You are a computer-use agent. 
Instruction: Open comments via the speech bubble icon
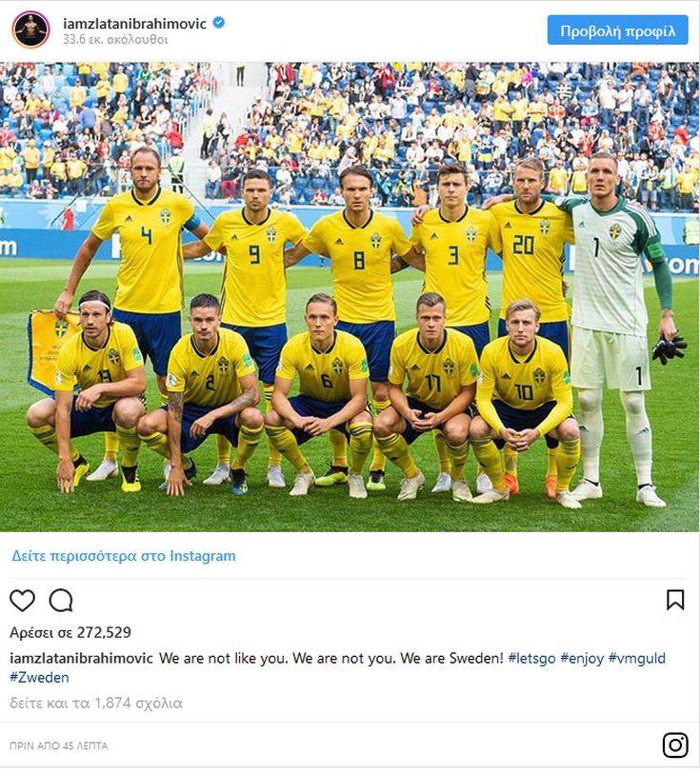point(61,601)
